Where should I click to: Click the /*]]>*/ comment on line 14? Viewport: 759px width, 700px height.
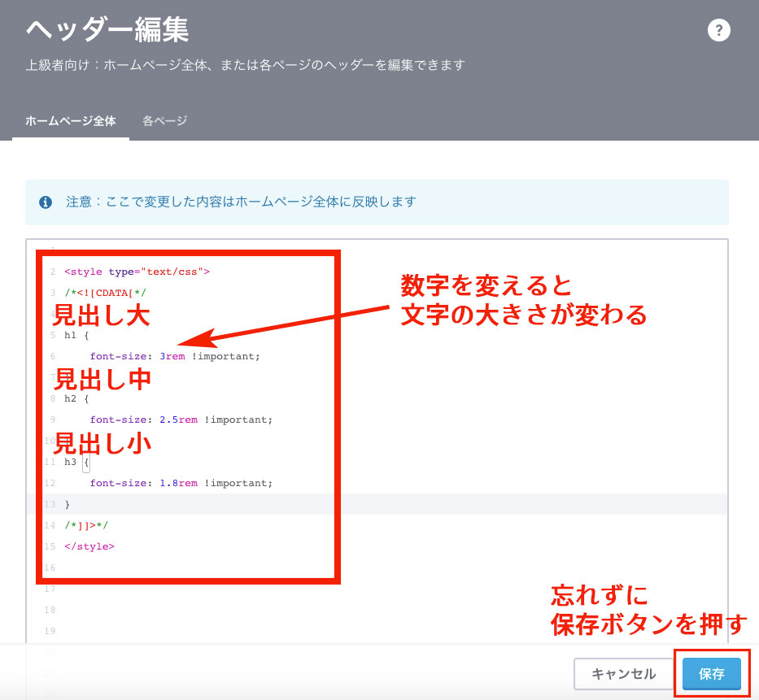tap(88, 525)
